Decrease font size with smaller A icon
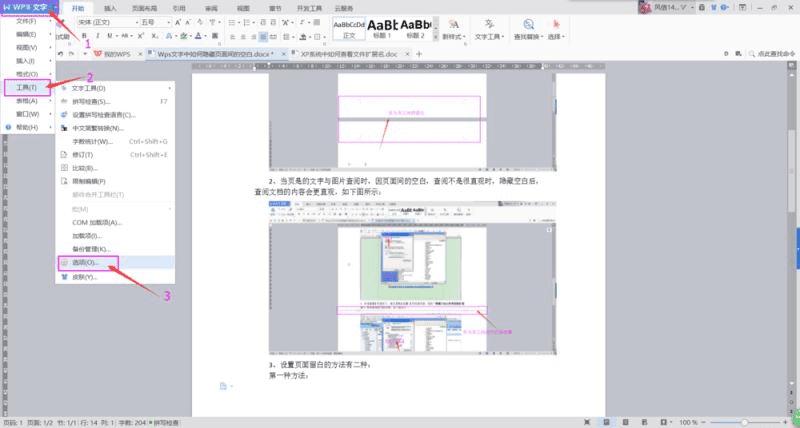Viewport: 800px width, 428px height. [x=188, y=22]
